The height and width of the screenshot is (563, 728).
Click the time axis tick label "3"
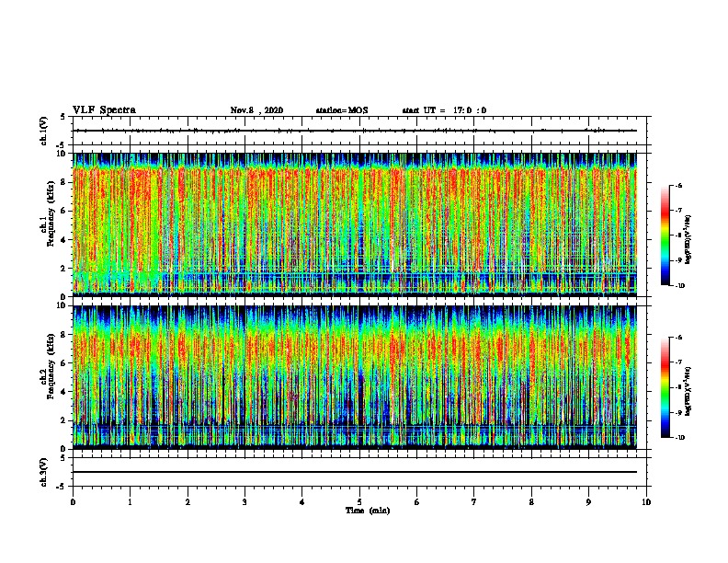click(245, 502)
